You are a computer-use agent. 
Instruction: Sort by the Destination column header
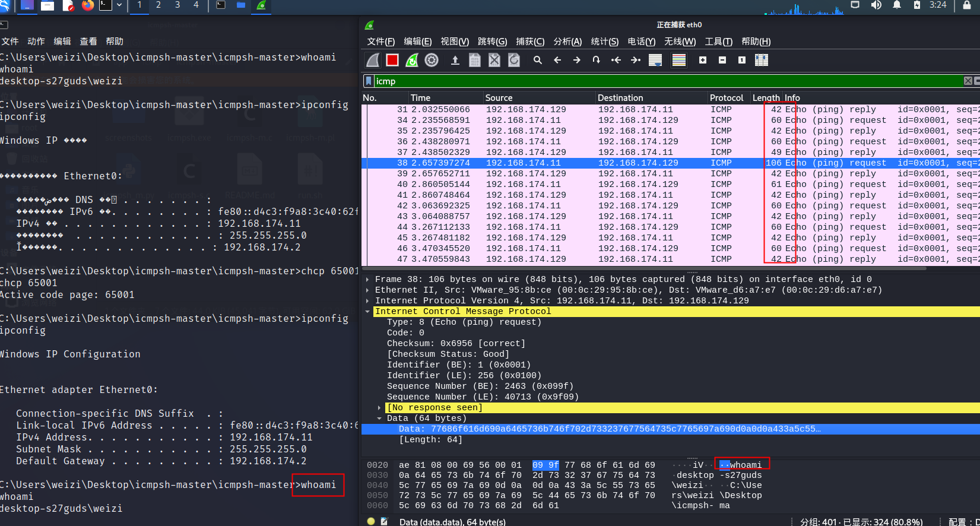coord(652,98)
